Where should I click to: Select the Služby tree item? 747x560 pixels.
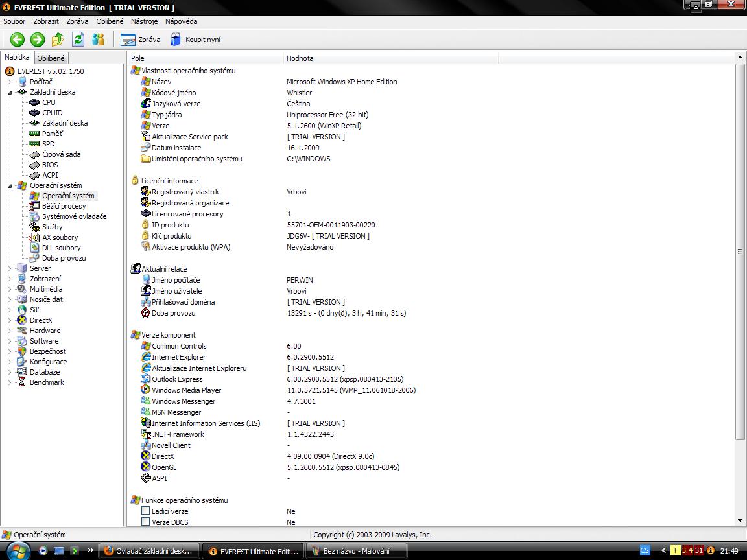52,227
